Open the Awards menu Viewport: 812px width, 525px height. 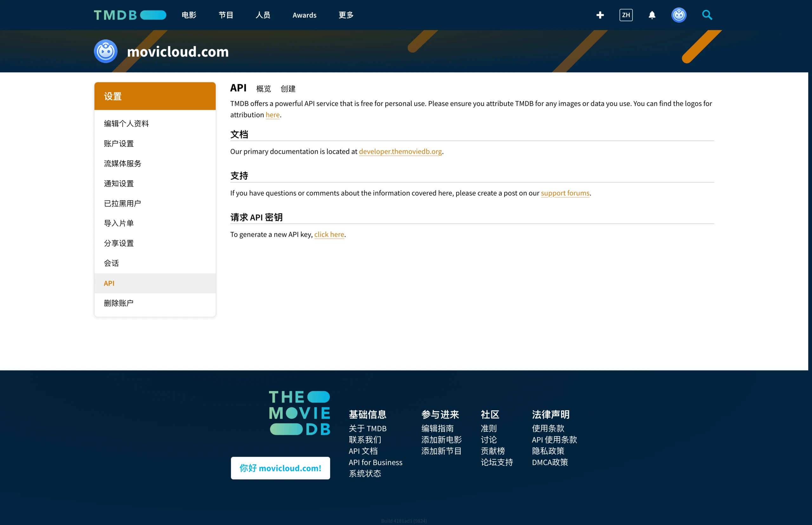(304, 15)
